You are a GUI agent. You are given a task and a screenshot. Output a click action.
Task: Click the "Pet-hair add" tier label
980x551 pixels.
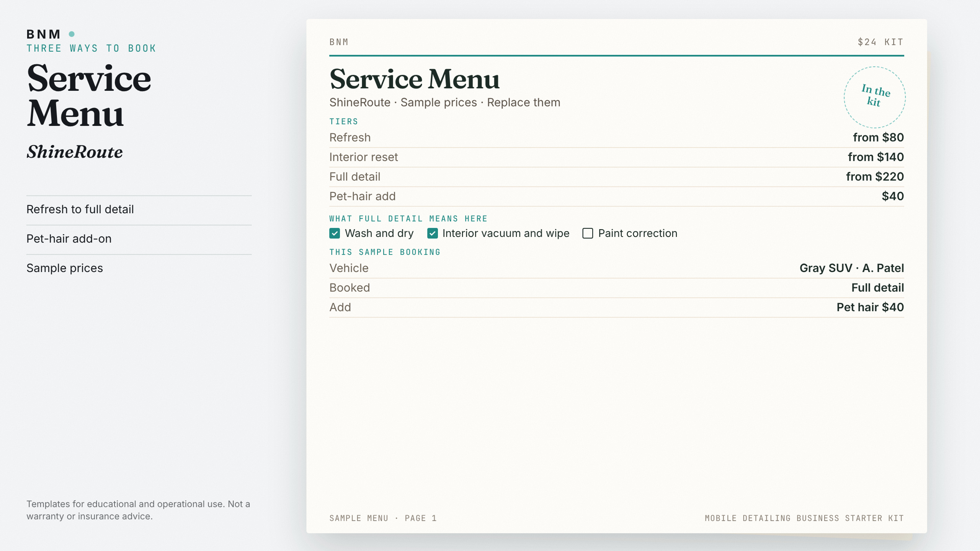click(363, 196)
